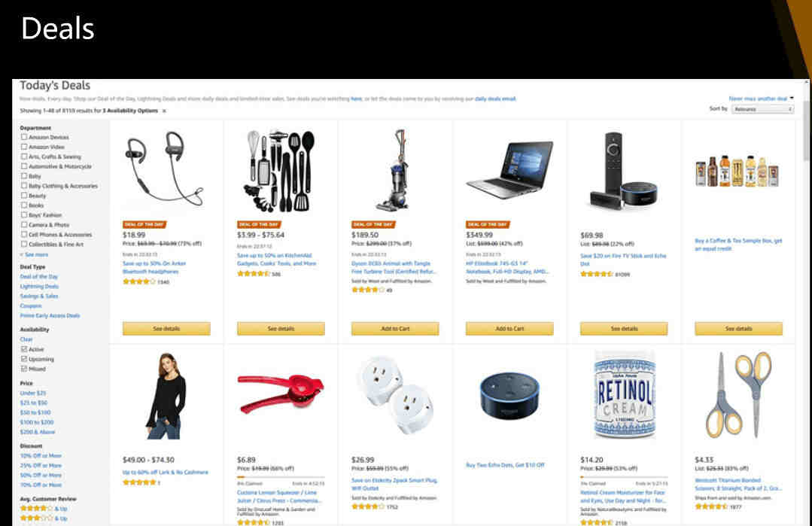This screenshot has width=812, height=526.
Task: Open the Sort by Relevance dropdown
Action: pos(762,109)
